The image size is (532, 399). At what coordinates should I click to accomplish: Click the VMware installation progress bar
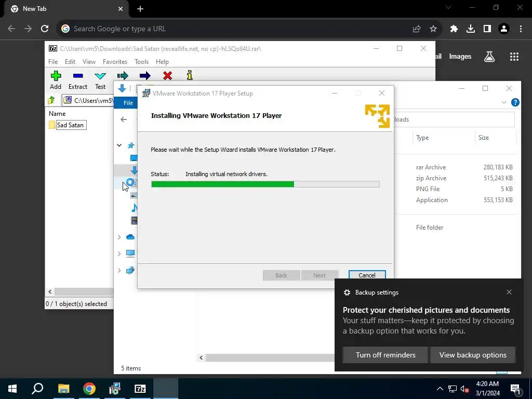tap(265, 184)
